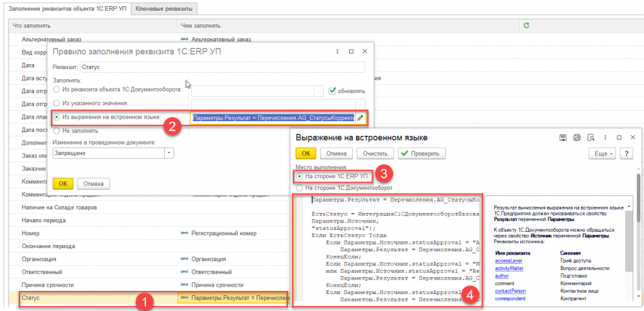Click OK in the fill-rule dialog
The image size is (644, 311).
(x=63, y=183)
